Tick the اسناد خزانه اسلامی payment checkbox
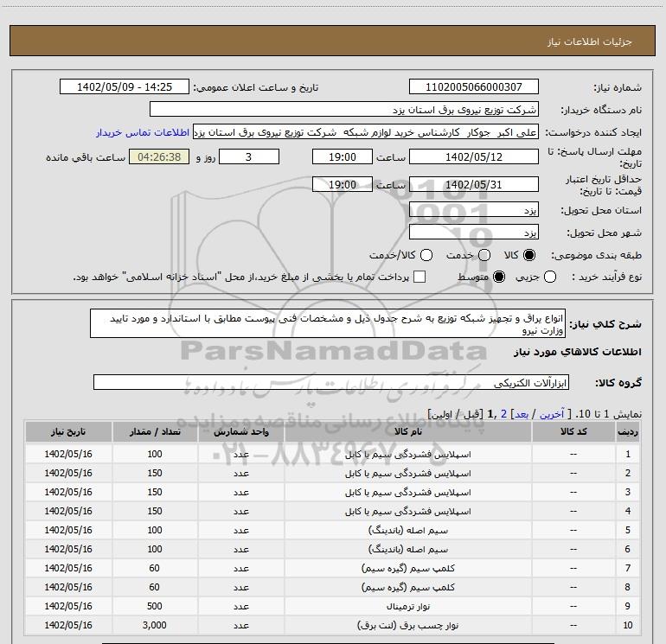The image size is (666, 644). (x=419, y=277)
